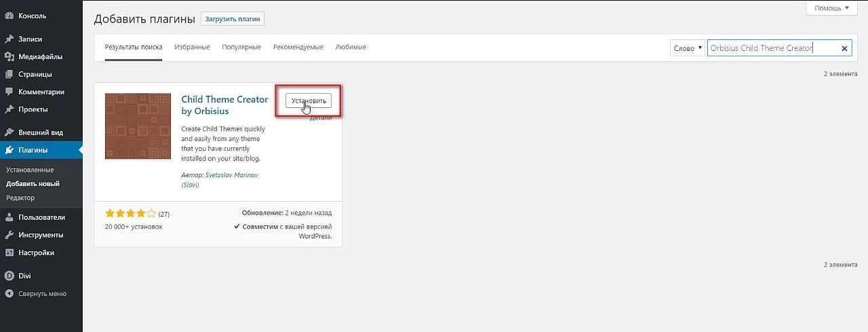
Task: Clear the plugin search field with X
Action: coord(844,48)
